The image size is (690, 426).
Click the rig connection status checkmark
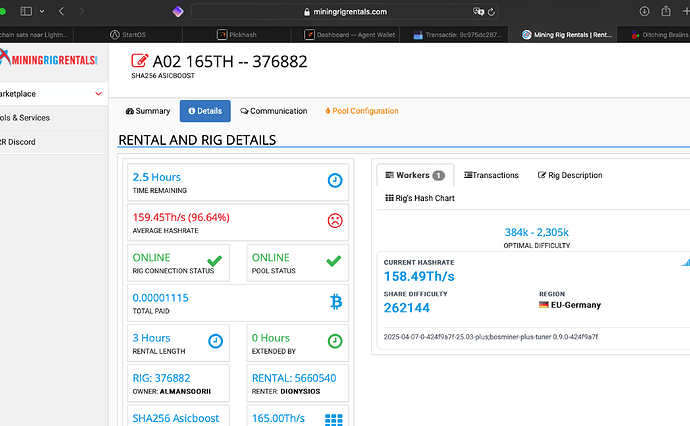tap(214, 261)
